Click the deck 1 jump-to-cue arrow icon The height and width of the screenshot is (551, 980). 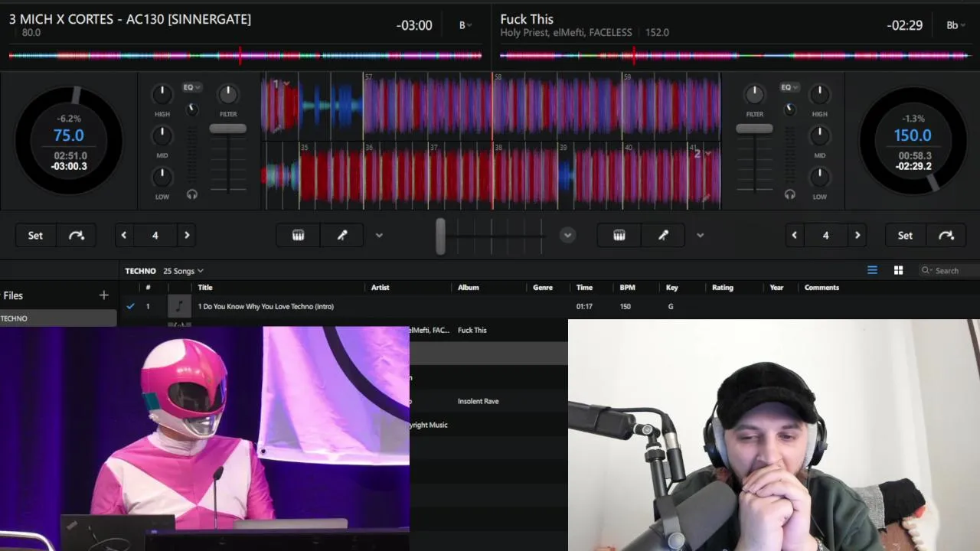pyautogui.click(x=77, y=235)
